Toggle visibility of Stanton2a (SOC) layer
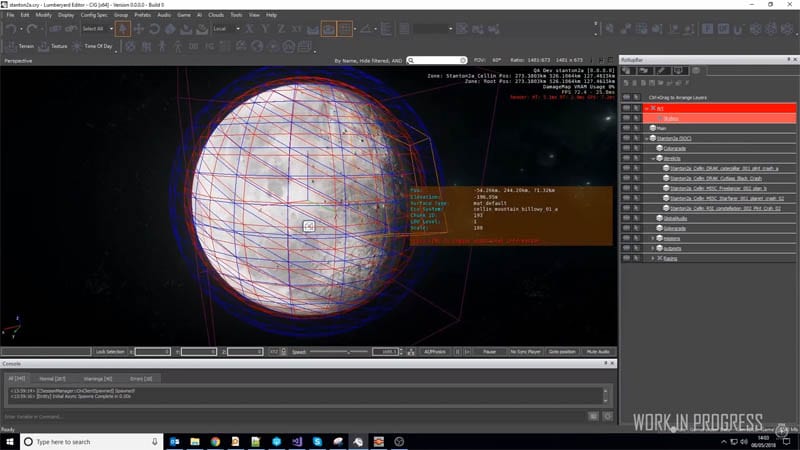Viewport: 800px width, 450px height. pyautogui.click(x=627, y=138)
